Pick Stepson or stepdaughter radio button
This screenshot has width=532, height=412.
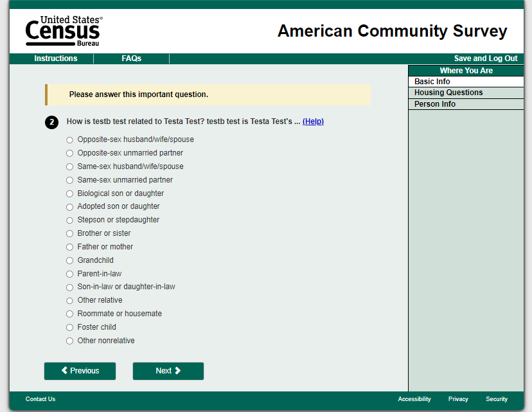69,220
